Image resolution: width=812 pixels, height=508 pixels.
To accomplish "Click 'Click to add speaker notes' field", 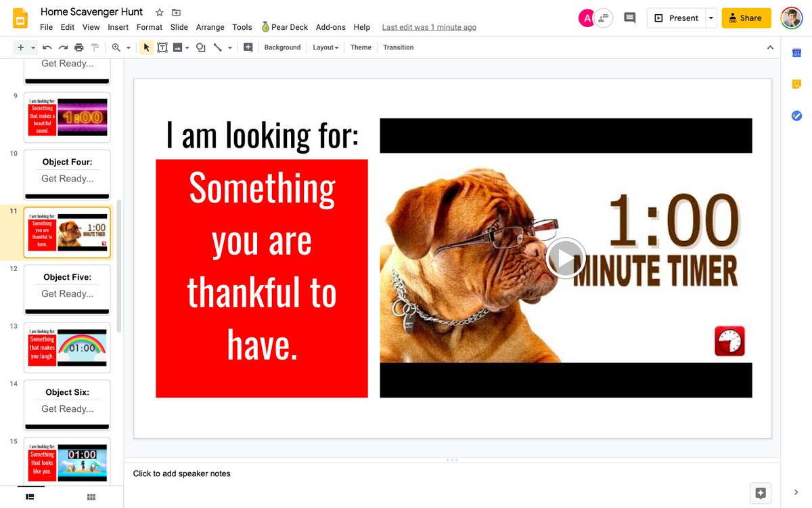I will click(x=181, y=473).
